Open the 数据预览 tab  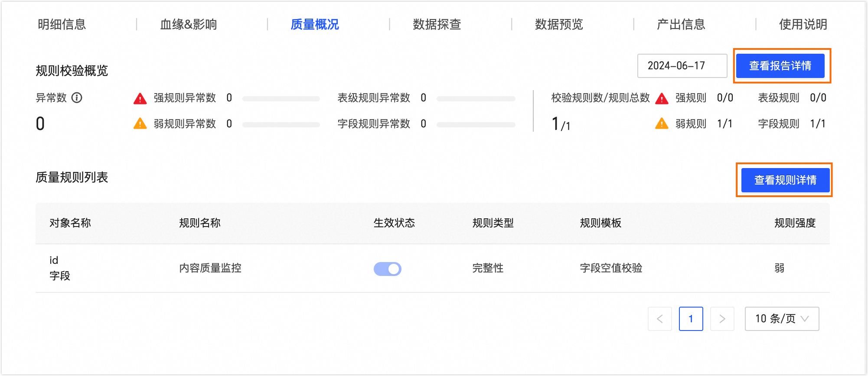[559, 24]
